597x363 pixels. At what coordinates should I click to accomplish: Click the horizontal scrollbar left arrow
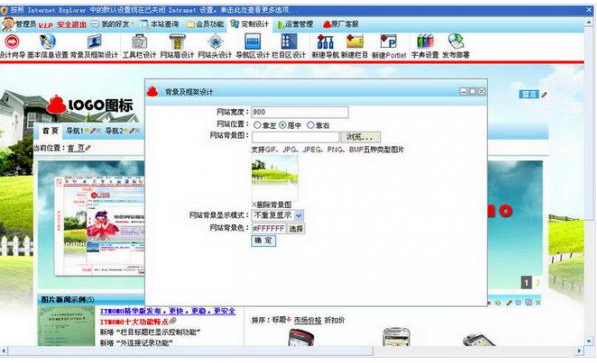click(x=4, y=350)
